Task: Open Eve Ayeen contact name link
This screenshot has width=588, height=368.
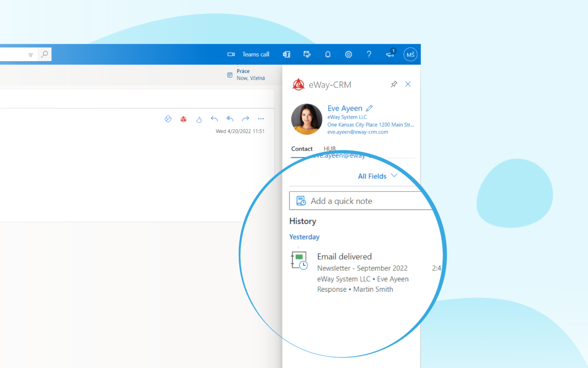Action: (345, 109)
